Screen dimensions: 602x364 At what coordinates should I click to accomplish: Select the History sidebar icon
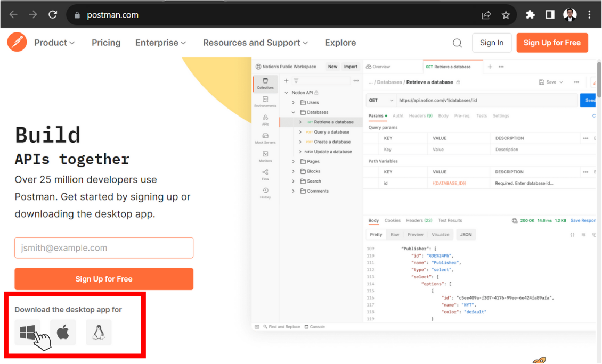click(265, 193)
